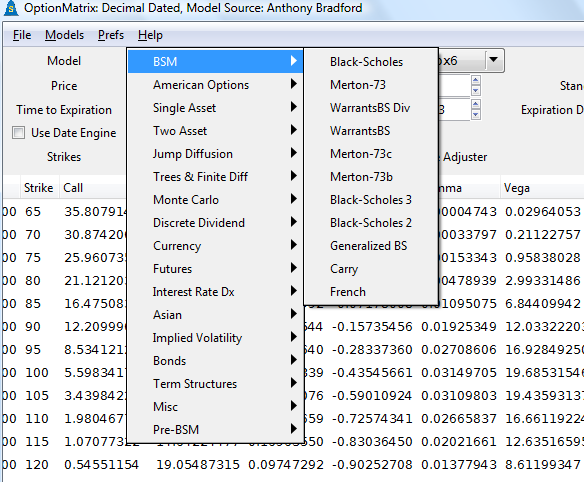Viewport: 584px width, 482px height.
Task: Click the strike 65 cell
Action: [x=33, y=212]
